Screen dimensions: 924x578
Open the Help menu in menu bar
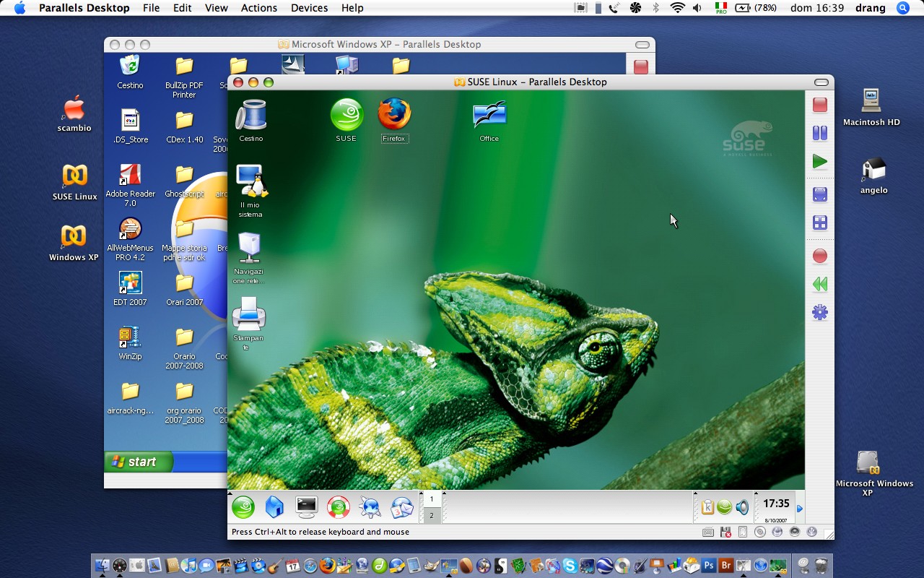tap(352, 8)
